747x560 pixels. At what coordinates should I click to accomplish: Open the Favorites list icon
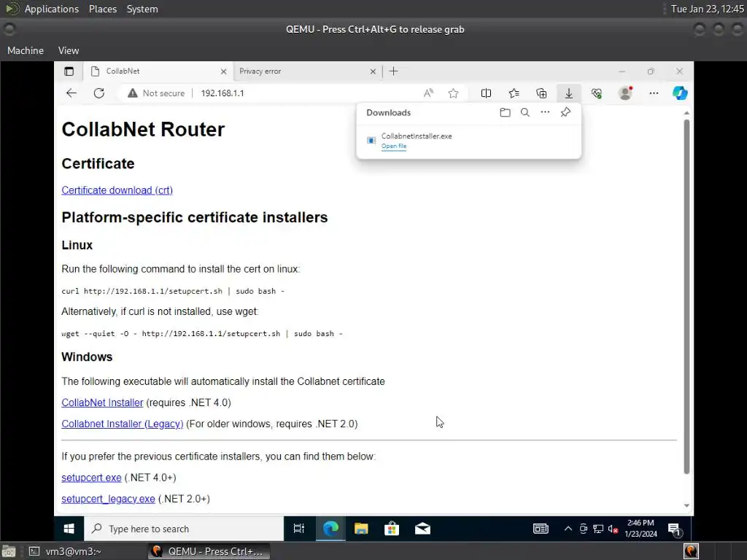point(514,93)
